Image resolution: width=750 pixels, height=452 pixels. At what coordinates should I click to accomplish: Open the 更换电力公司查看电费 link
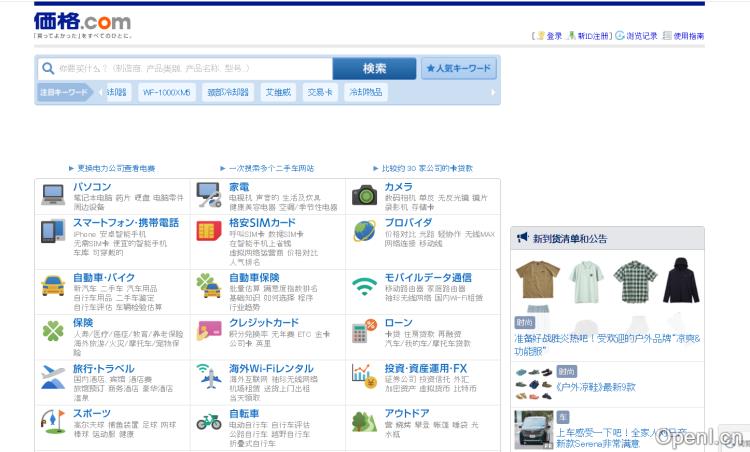click(x=116, y=168)
